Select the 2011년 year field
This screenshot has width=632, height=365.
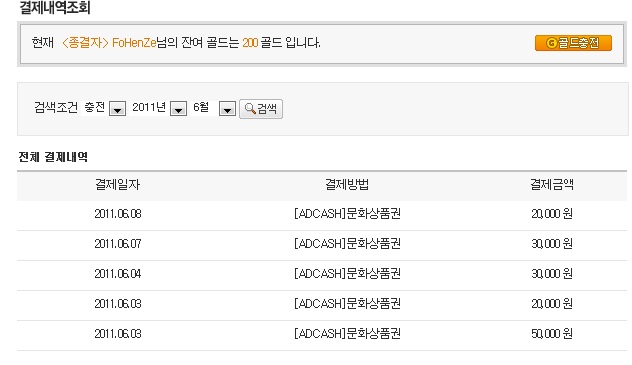149,108
